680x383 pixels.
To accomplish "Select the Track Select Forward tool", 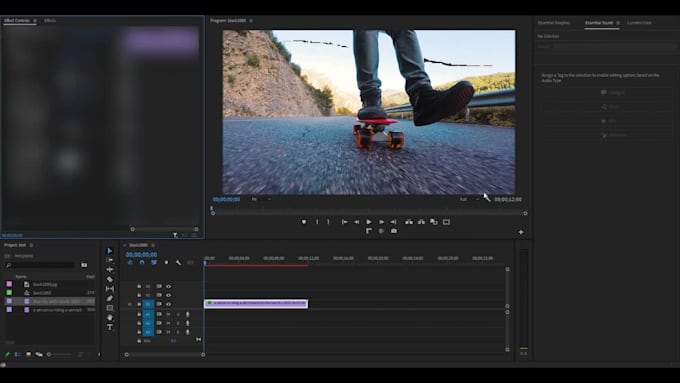I will [110, 260].
